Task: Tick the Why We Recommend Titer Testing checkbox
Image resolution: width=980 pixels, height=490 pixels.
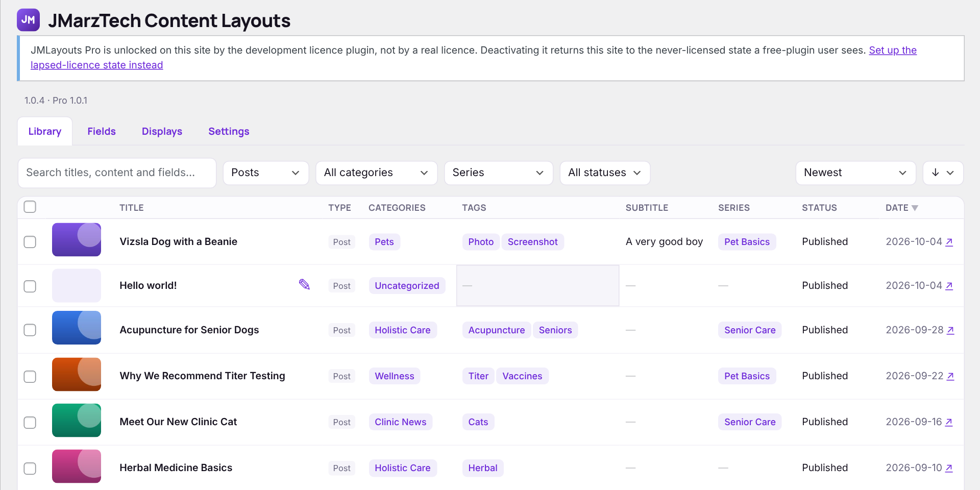Action: pos(30,376)
